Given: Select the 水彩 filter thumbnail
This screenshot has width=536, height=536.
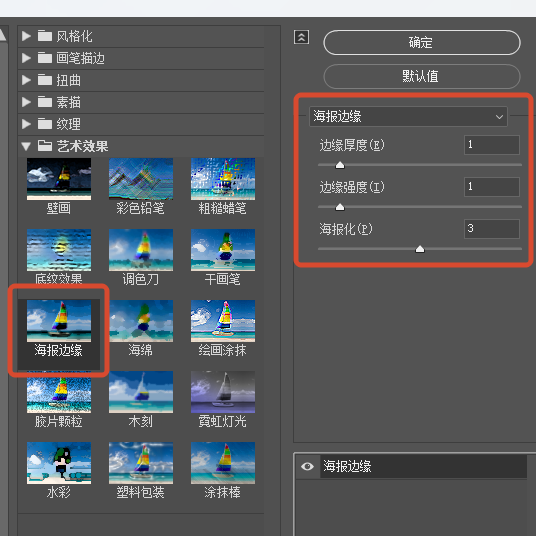Looking at the screenshot, I should 59,463.
